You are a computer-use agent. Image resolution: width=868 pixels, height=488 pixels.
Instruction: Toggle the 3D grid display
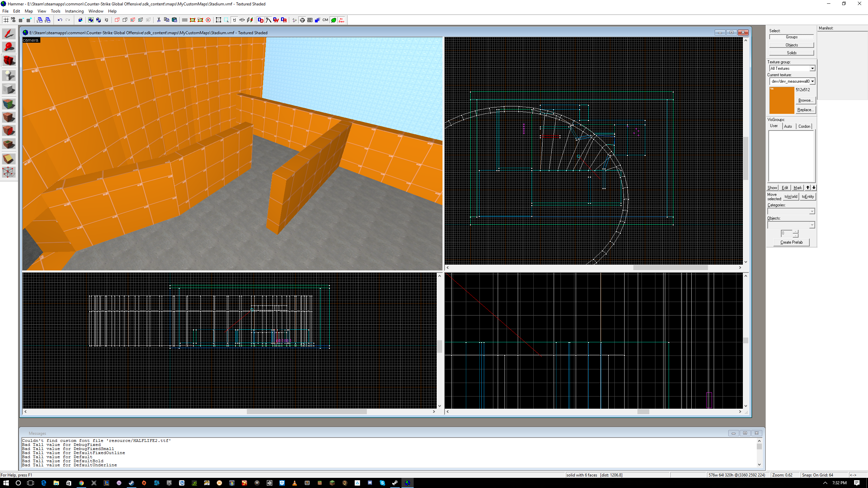point(13,20)
